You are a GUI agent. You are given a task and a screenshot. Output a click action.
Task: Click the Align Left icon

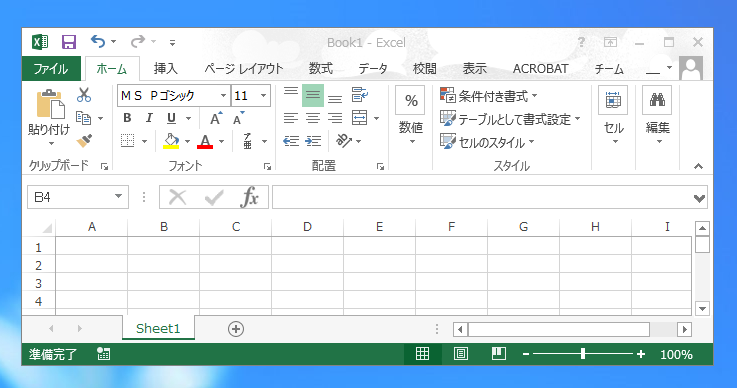[x=291, y=118]
